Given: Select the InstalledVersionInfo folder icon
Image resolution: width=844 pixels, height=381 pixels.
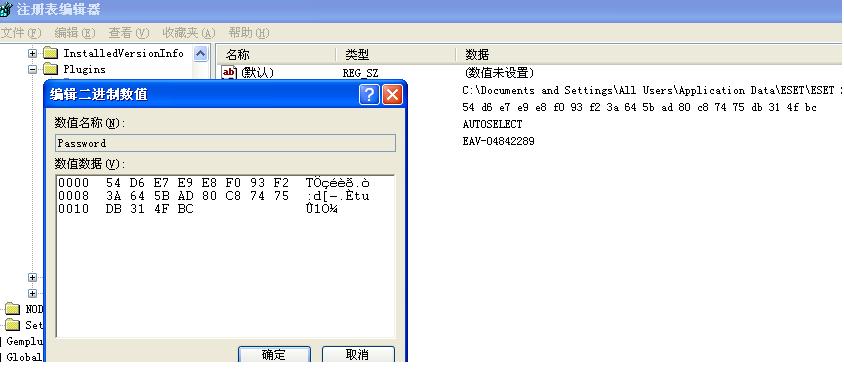Looking at the screenshot, I should (x=50, y=53).
